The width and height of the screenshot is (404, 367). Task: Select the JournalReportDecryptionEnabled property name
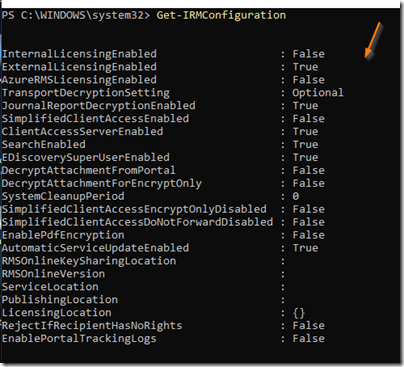pos(99,106)
